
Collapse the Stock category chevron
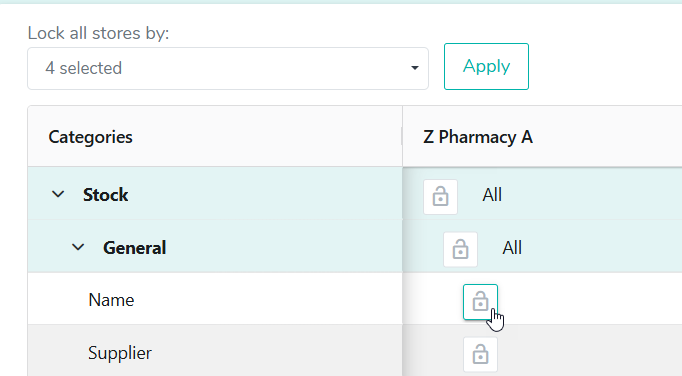(x=58, y=194)
